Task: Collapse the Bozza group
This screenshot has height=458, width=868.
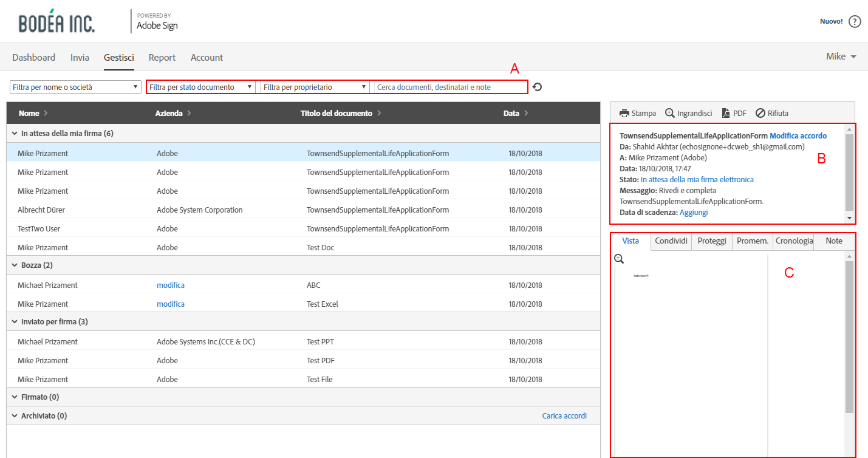Action: click(x=15, y=265)
